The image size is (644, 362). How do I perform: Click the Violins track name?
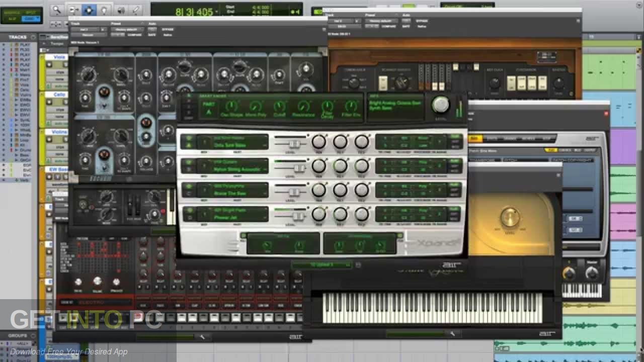pos(60,132)
